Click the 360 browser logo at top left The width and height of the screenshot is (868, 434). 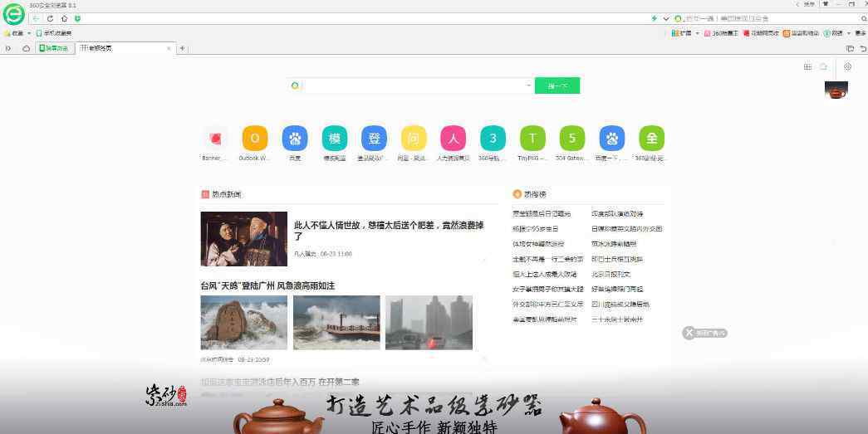click(13, 14)
